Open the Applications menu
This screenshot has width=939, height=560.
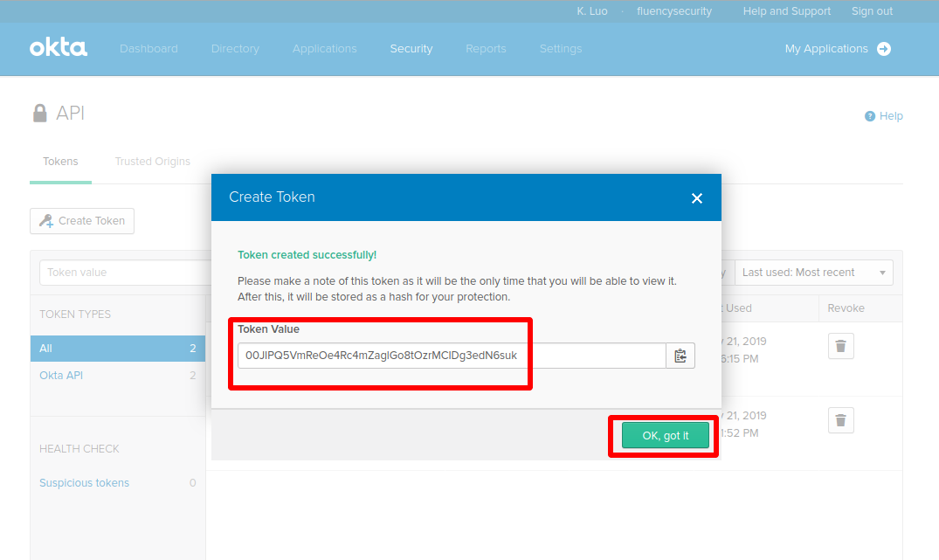[325, 49]
